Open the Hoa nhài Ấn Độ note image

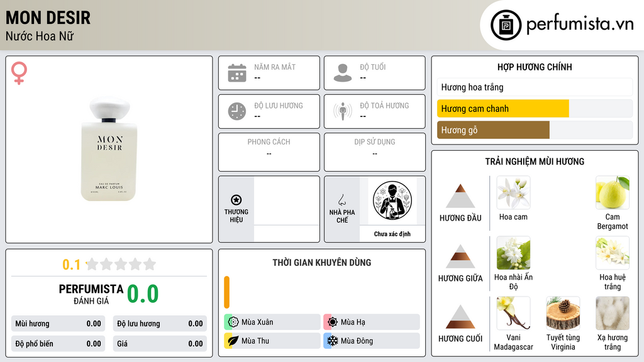coord(513,253)
